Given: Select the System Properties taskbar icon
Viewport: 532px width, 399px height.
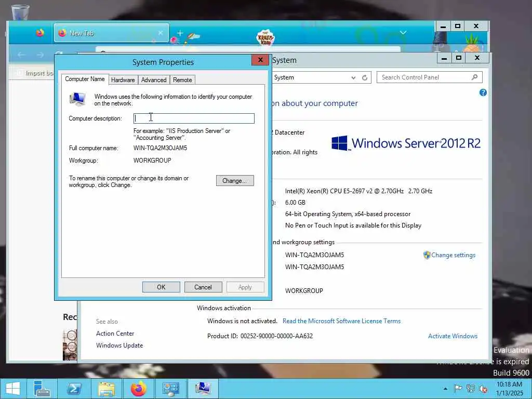Looking at the screenshot, I should [x=203, y=389].
